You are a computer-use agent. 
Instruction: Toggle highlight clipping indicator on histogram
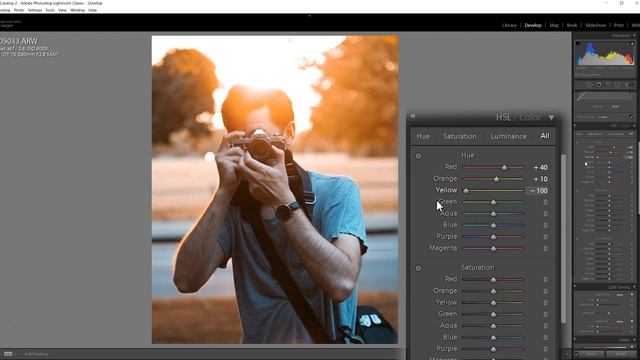(x=632, y=43)
